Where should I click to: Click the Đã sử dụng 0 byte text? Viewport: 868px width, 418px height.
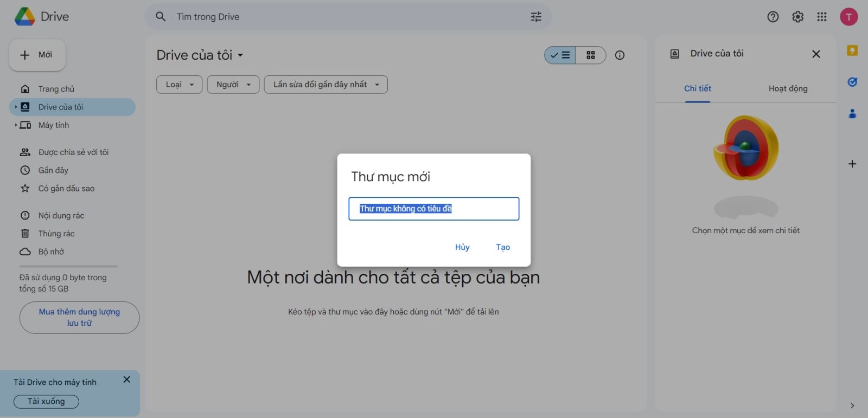[63, 283]
